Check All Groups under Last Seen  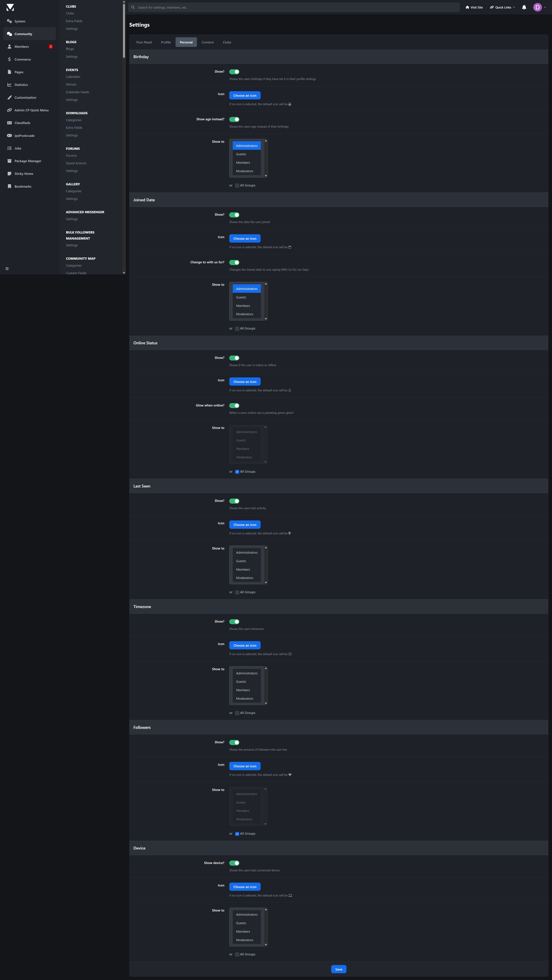click(x=237, y=592)
